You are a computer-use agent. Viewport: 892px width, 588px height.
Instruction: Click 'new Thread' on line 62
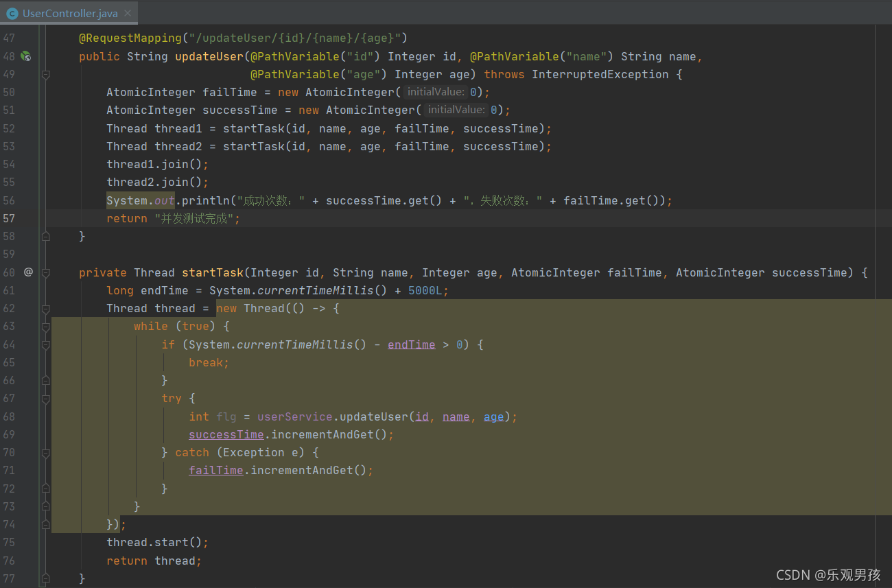pyautogui.click(x=250, y=309)
